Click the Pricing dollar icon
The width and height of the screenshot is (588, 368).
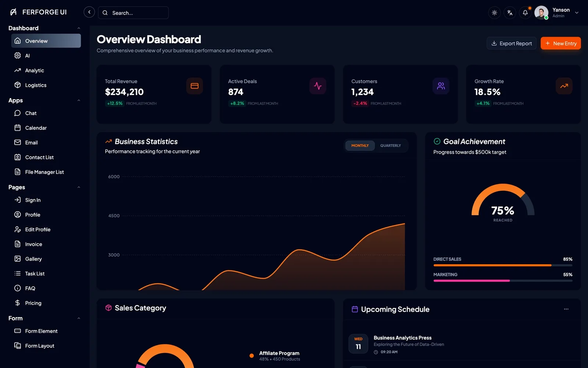[x=17, y=303]
